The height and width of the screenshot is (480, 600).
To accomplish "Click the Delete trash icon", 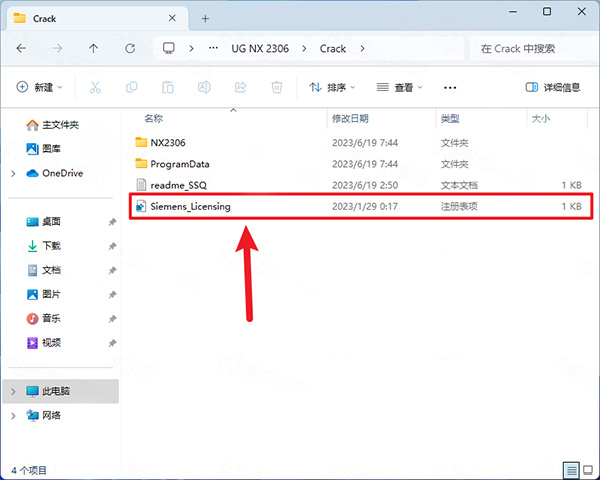I will point(277,88).
